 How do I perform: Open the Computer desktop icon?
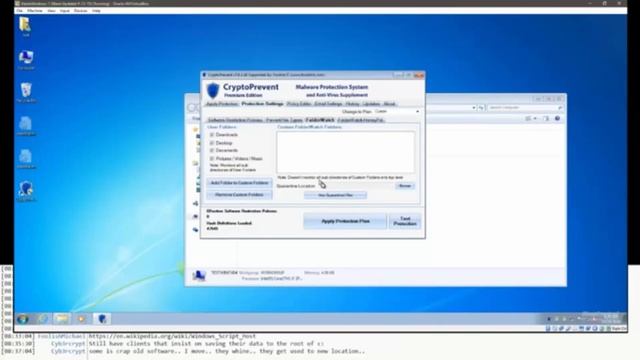26,57
